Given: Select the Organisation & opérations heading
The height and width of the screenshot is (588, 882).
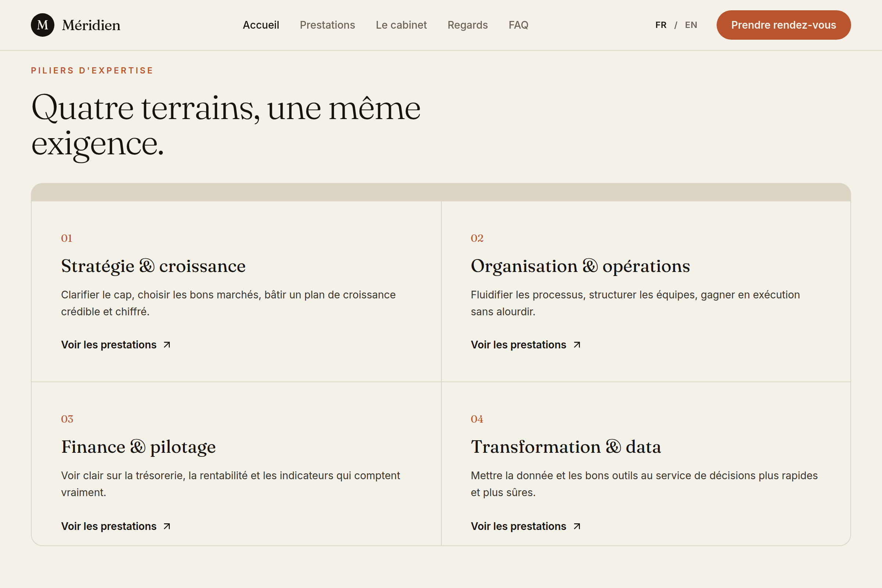Looking at the screenshot, I should [x=580, y=266].
